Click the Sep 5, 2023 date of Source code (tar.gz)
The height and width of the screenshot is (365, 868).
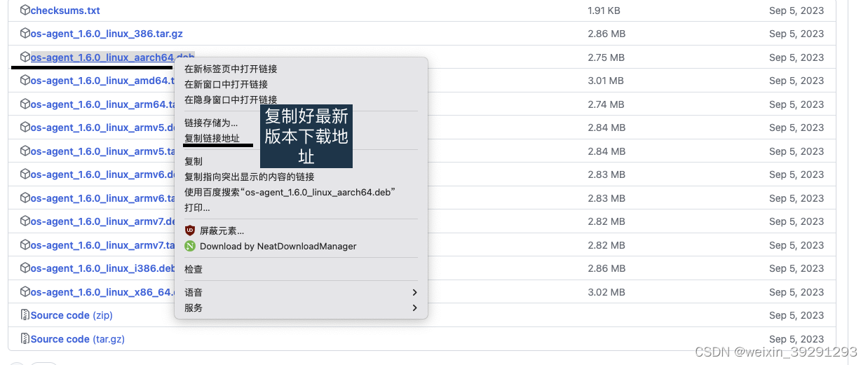pos(796,339)
